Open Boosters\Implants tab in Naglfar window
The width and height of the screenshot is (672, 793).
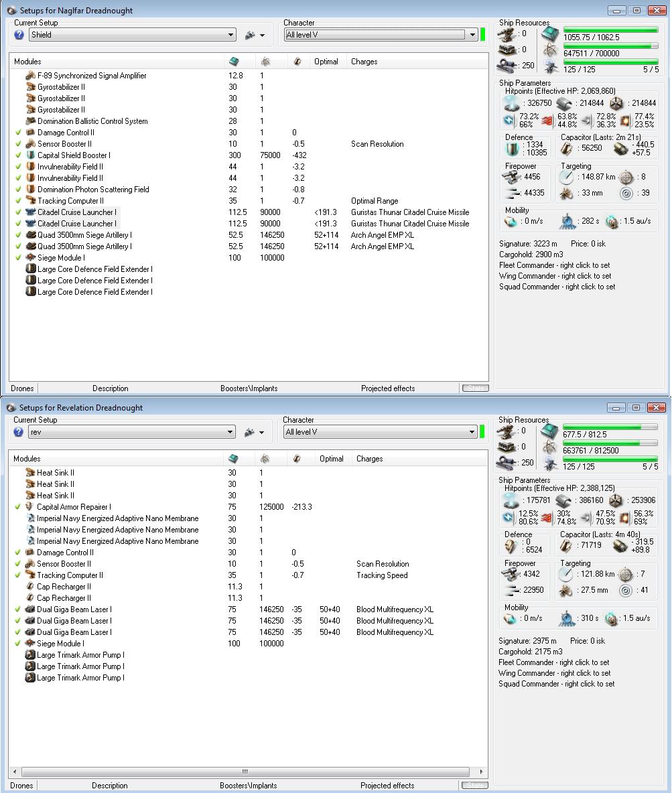pyautogui.click(x=249, y=388)
